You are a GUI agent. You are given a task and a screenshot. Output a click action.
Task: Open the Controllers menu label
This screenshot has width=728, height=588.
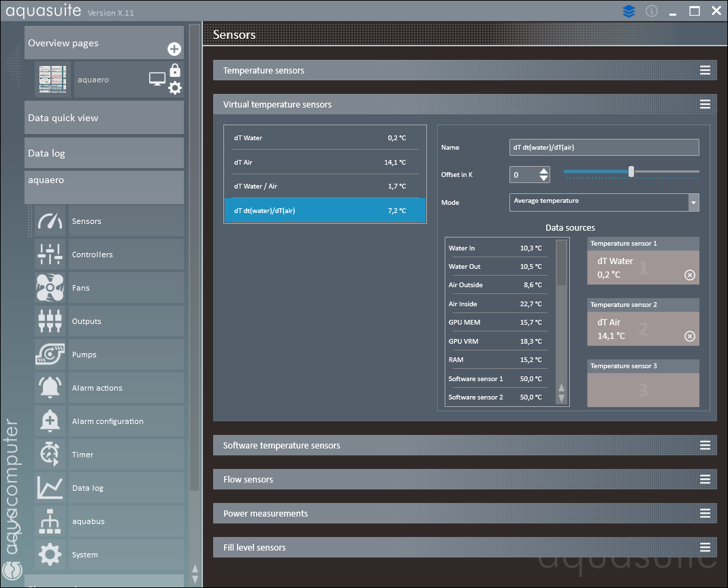click(x=93, y=255)
